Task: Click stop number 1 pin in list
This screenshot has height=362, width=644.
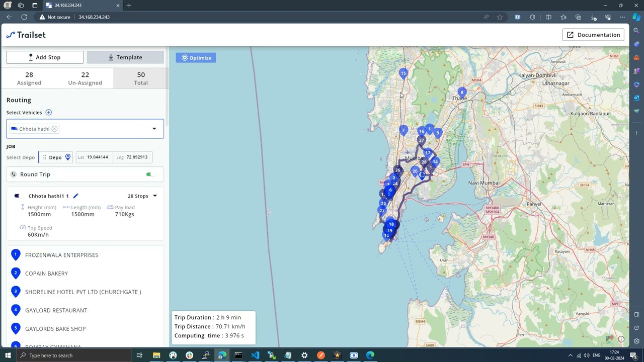Action: tap(16, 255)
